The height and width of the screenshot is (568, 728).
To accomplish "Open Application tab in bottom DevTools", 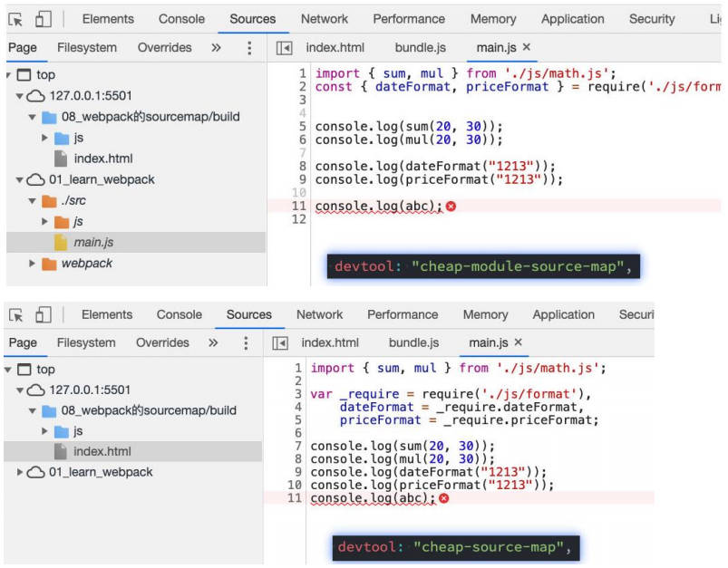I will [x=564, y=314].
